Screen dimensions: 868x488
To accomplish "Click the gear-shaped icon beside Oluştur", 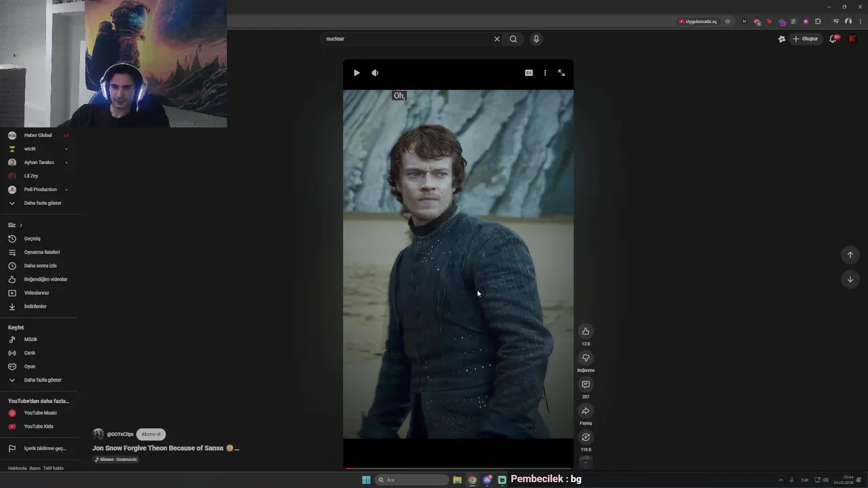I will [781, 39].
